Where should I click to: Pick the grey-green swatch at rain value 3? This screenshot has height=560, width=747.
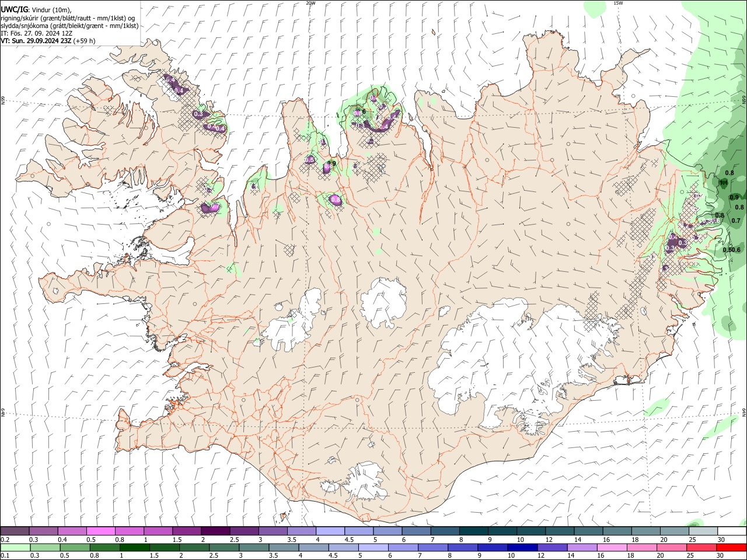253,547
